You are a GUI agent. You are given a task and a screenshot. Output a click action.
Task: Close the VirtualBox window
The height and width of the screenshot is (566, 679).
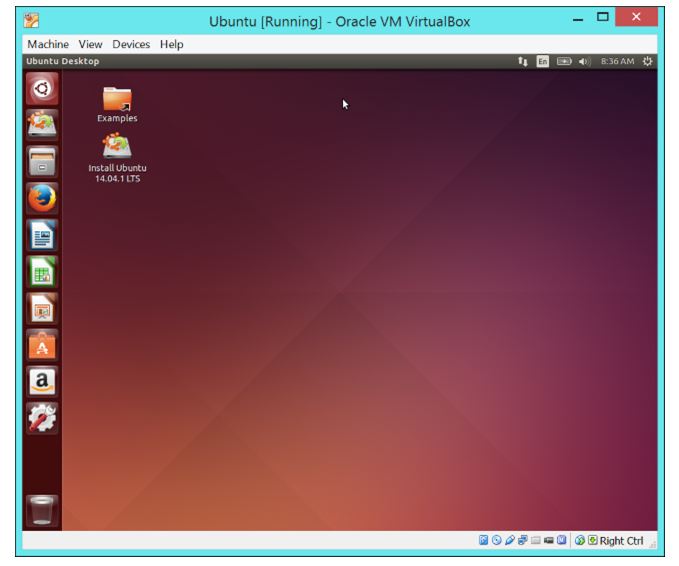coord(636,17)
